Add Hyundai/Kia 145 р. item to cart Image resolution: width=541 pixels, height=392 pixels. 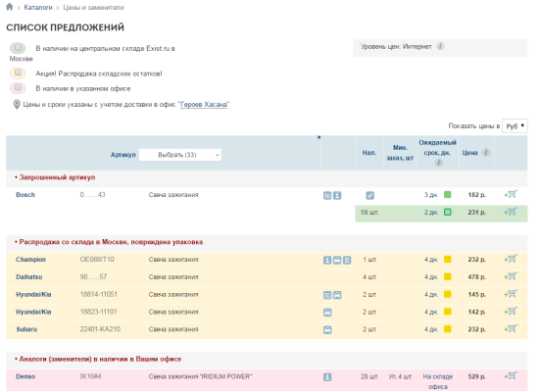[511, 294]
